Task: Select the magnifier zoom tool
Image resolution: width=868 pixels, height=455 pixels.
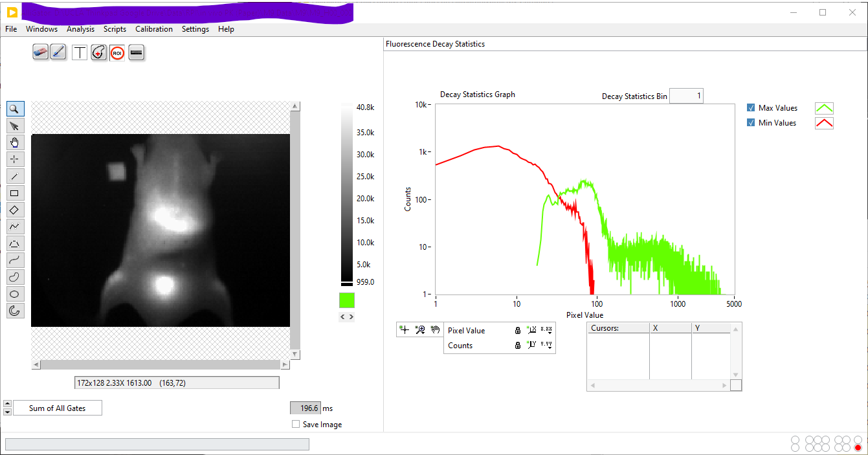Action: pos(14,109)
